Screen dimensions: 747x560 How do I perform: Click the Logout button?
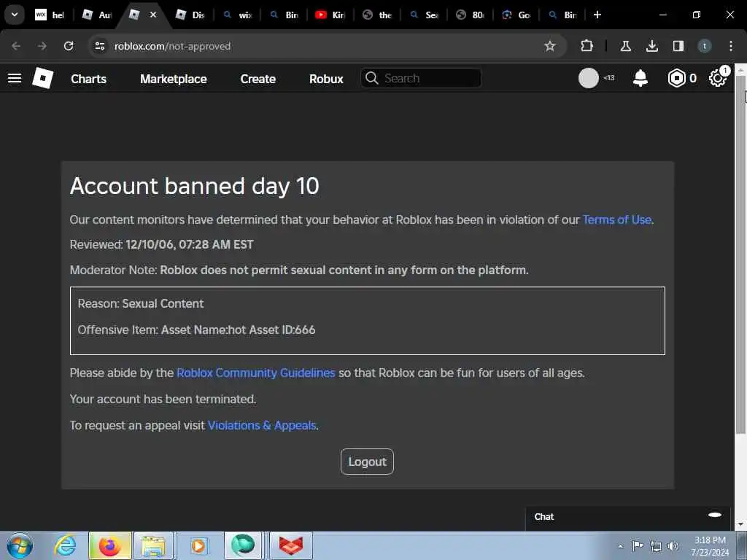click(367, 462)
